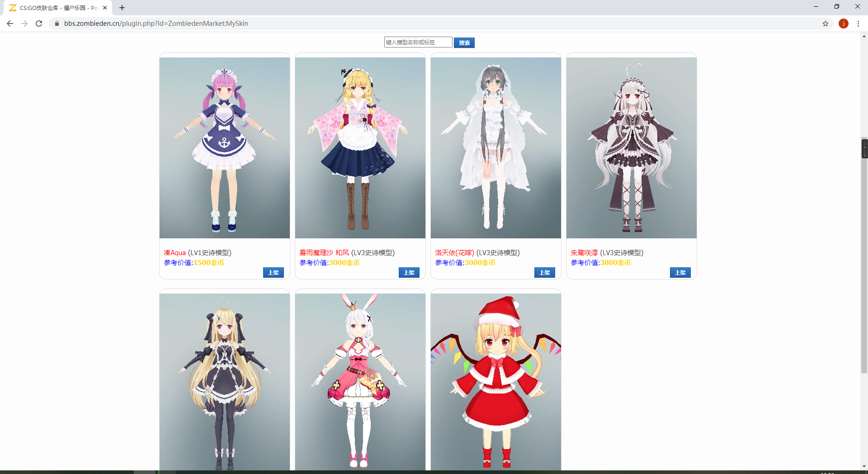Open the Chrome profile avatar
Viewport: 868px width, 474px height.
[x=844, y=24]
